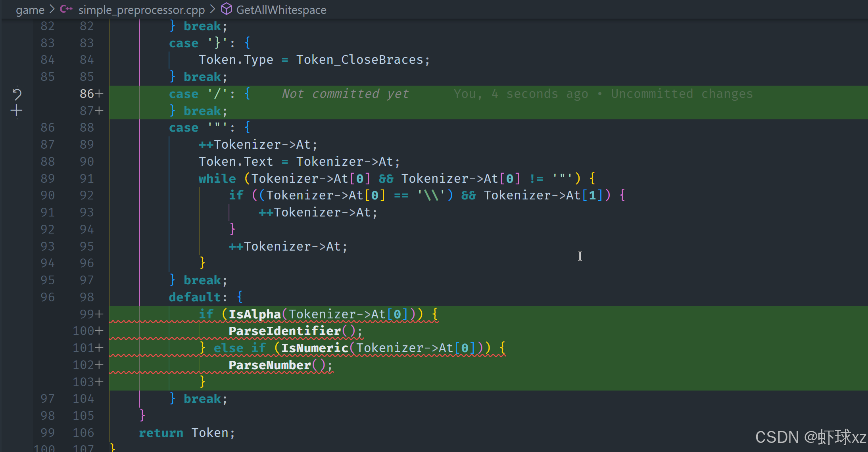
Task: Open the game folder breadcrumb
Action: point(30,10)
